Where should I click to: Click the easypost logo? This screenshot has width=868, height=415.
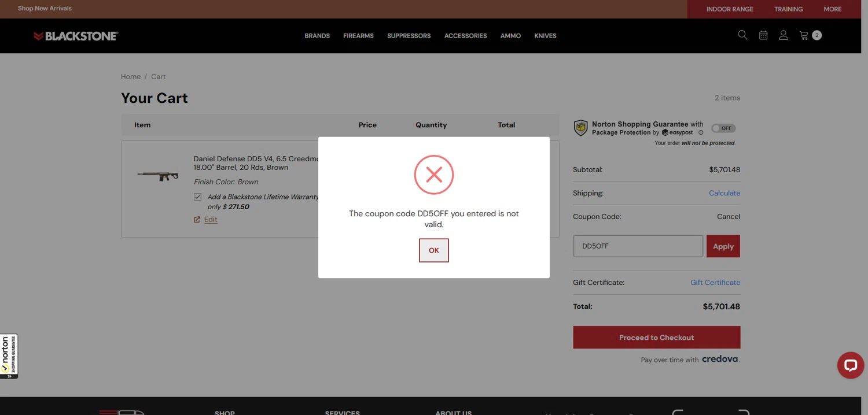[x=678, y=132]
